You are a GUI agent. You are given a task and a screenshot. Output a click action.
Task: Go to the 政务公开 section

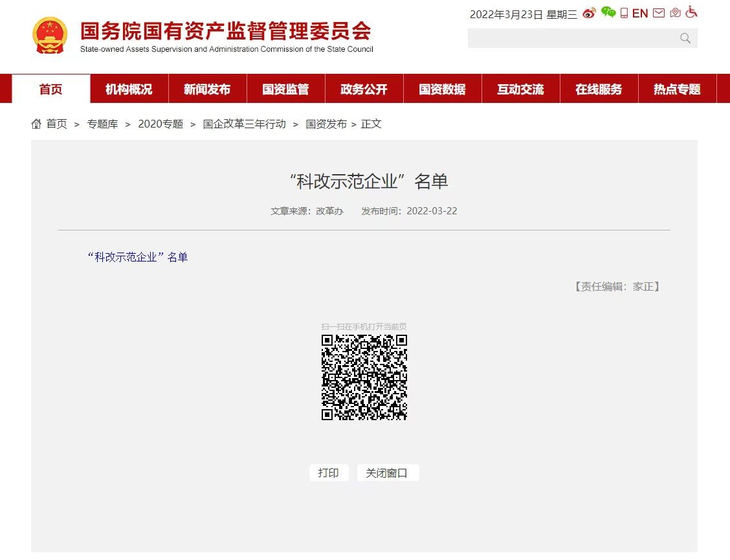click(364, 89)
